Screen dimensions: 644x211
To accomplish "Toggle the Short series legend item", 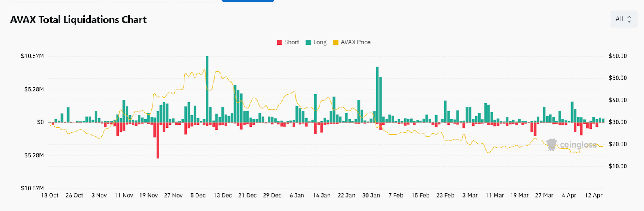I will pos(288,42).
